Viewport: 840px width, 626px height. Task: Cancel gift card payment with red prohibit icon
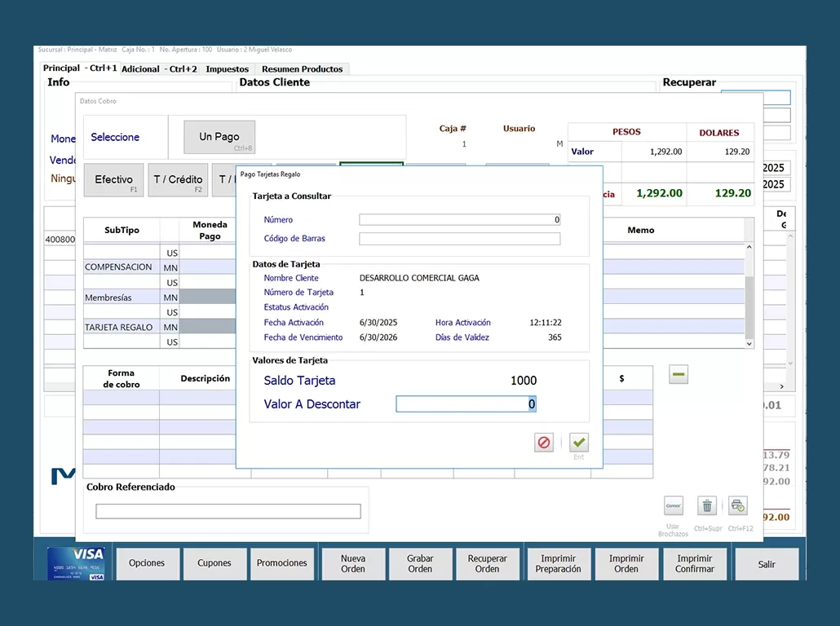click(544, 443)
